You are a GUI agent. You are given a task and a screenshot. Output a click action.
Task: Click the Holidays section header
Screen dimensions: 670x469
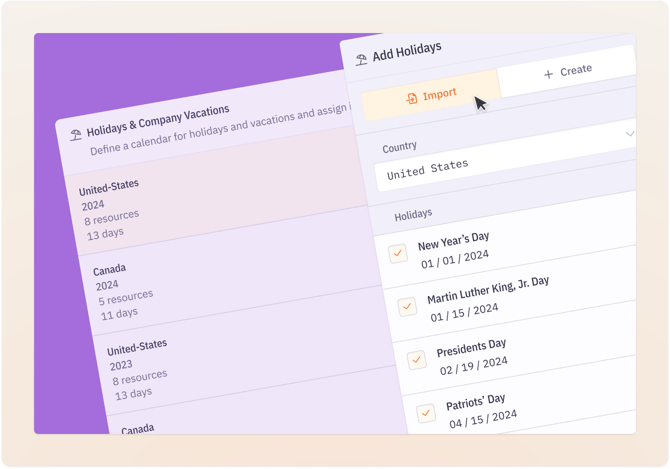point(412,215)
